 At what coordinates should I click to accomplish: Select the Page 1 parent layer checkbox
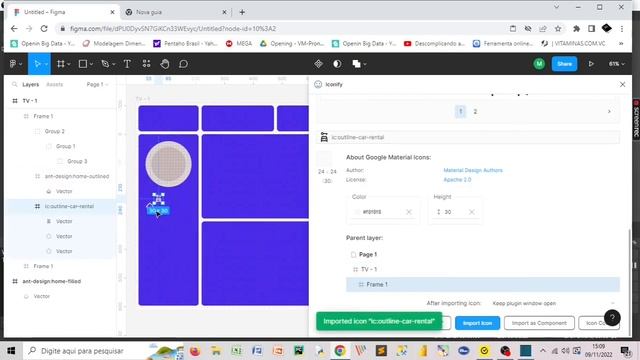pyautogui.click(x=353, y=255)
